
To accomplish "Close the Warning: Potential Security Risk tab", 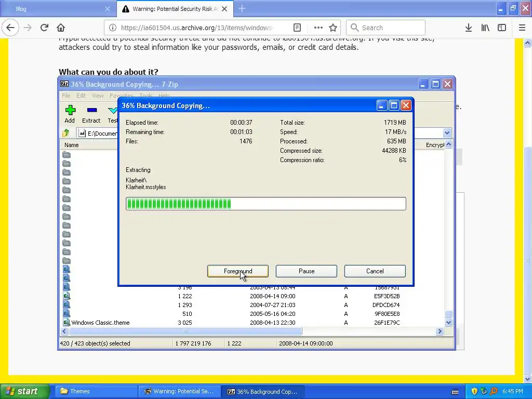I will click(224, 9).
